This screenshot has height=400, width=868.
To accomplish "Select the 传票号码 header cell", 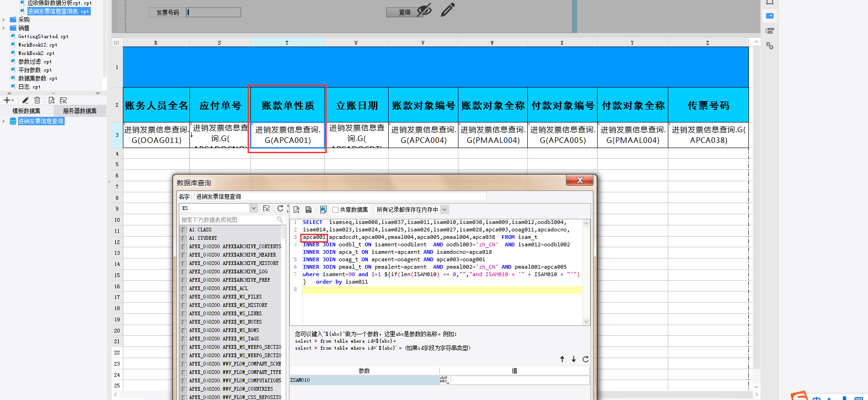I will (708, 105).
